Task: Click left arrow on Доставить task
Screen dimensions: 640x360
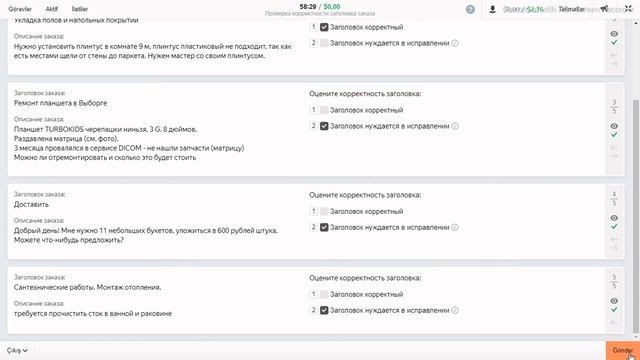Action: click(614, 239)
